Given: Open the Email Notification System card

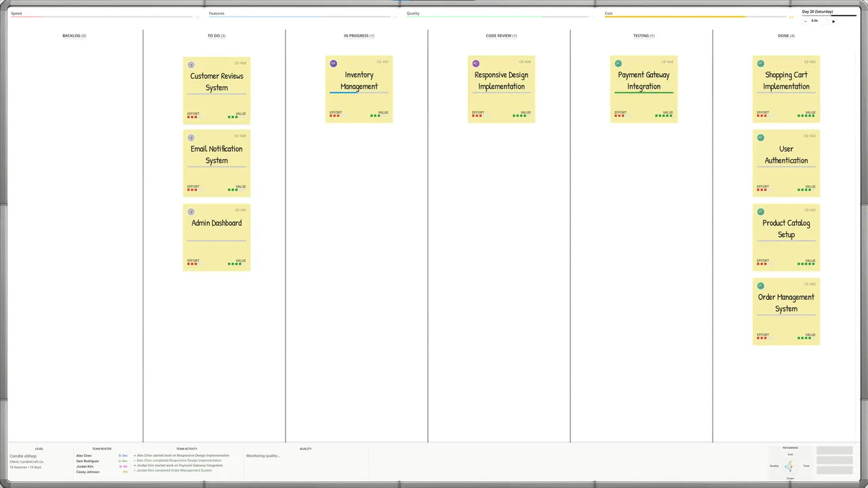Looking at the screenshot, I should coord(217,163).
